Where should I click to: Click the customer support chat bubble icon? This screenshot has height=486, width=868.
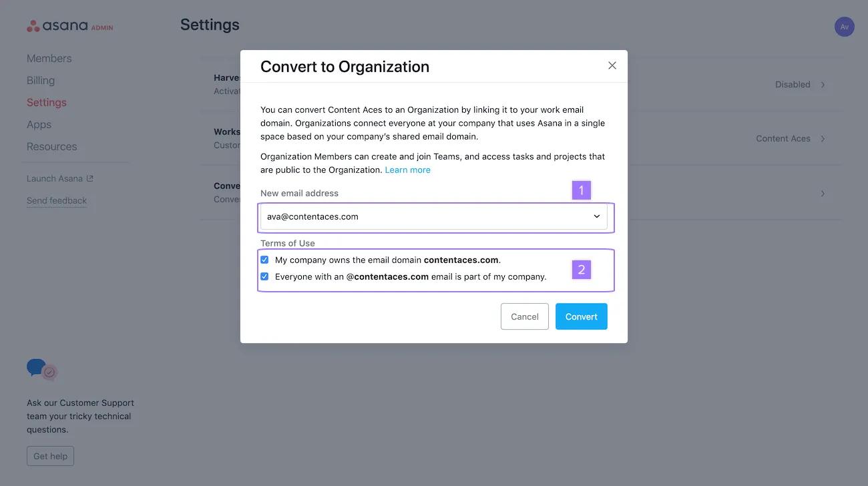point(39,368)
